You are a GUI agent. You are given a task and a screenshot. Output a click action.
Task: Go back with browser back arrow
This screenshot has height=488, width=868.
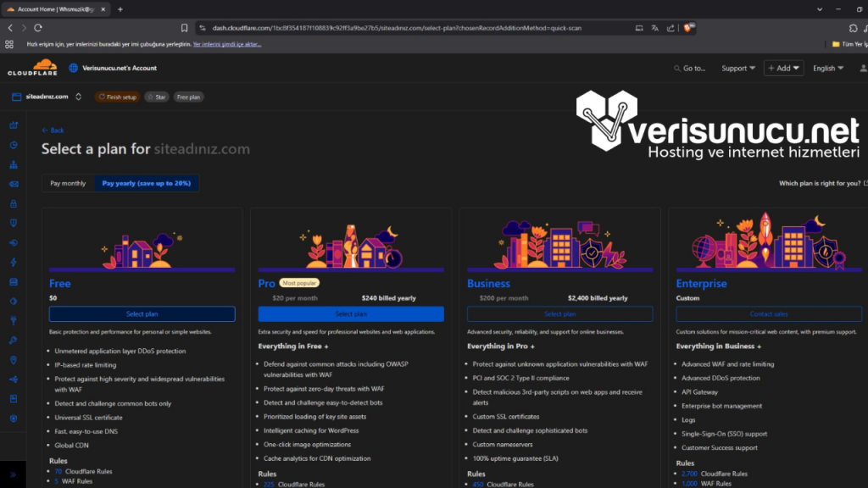10,28
